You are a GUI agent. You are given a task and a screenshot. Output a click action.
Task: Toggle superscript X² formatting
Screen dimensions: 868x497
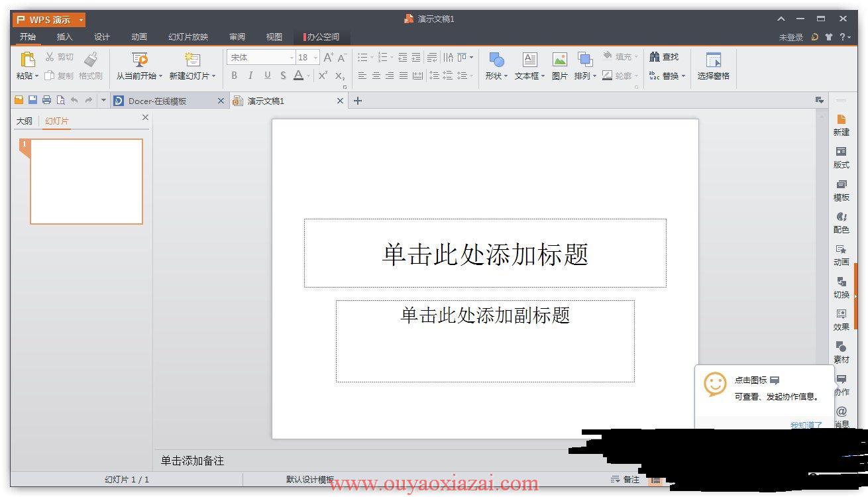323,76
